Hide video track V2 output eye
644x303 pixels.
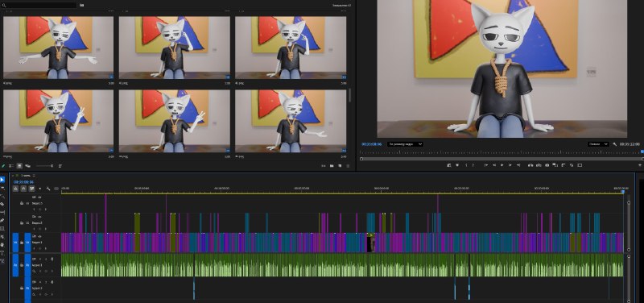point(39,216)
